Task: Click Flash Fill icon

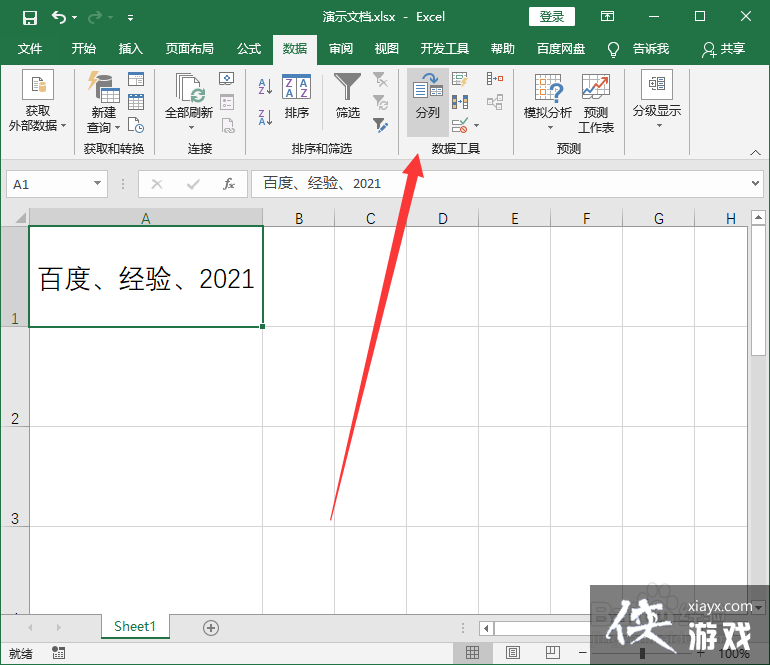Action: (460, 79)
